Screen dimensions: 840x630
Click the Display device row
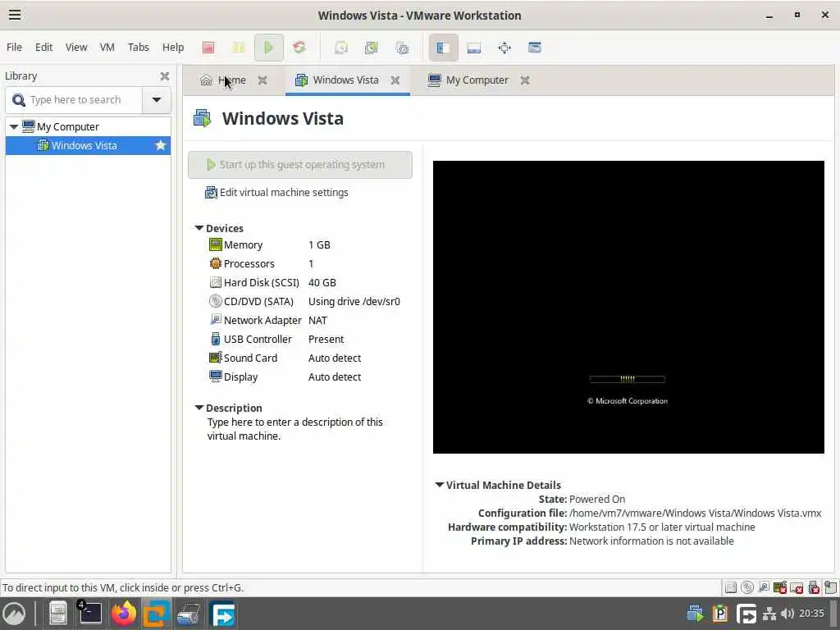tap(285, 377)
